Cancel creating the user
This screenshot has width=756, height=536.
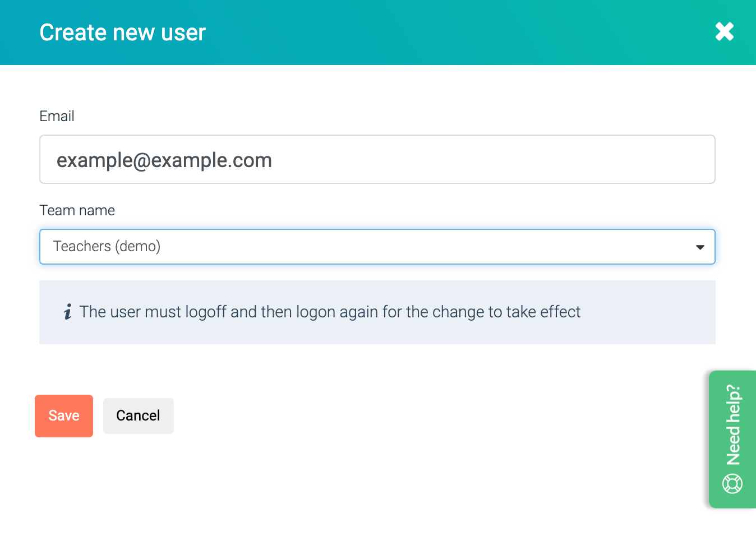point(138,415)
